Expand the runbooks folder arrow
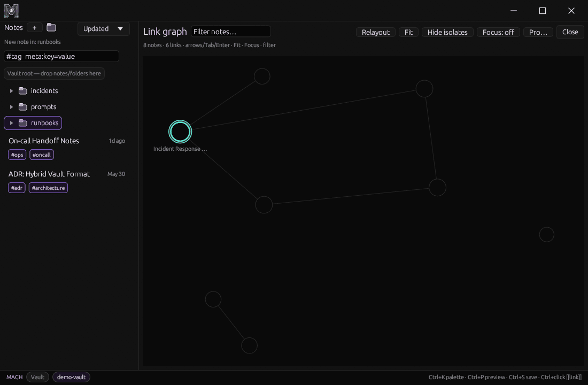The width and height of the screenshot is (588, 385). 11,123
